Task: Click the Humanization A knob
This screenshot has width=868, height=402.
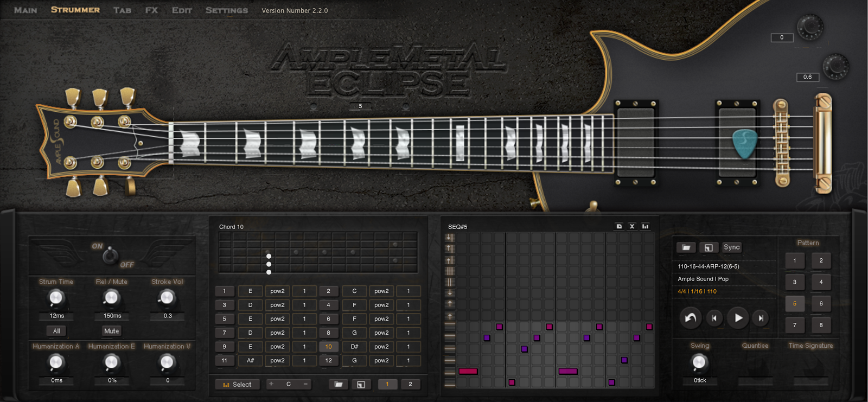Action: coord(56,362)
